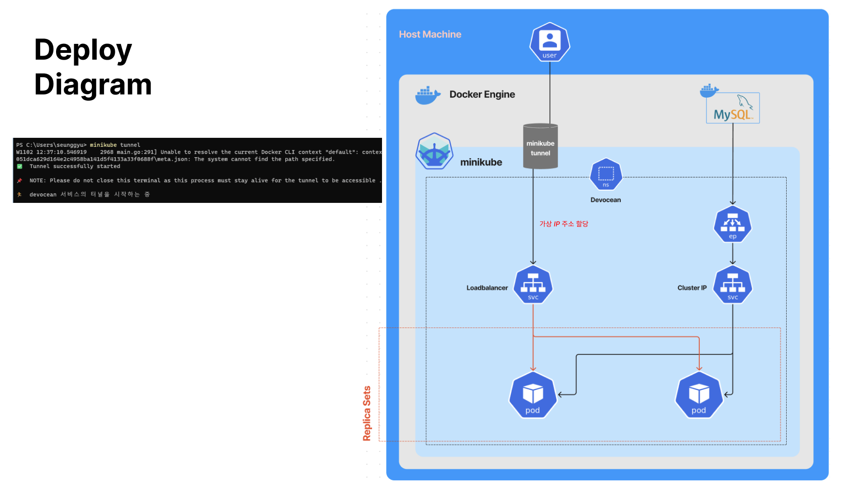
Task: Click the "Unable to resolve" warning line
Action: point(199,152)
